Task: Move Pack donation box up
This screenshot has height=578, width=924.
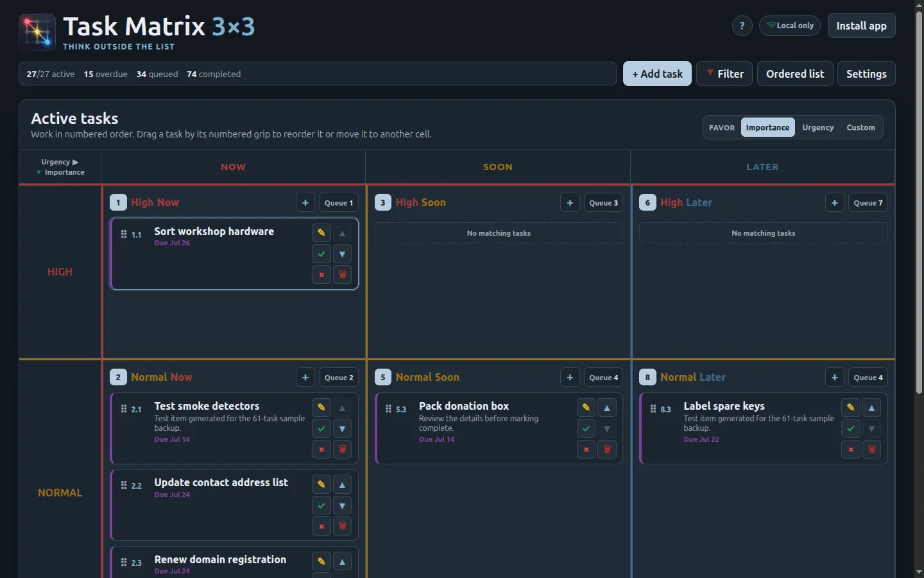Action: tap(606, 408)
